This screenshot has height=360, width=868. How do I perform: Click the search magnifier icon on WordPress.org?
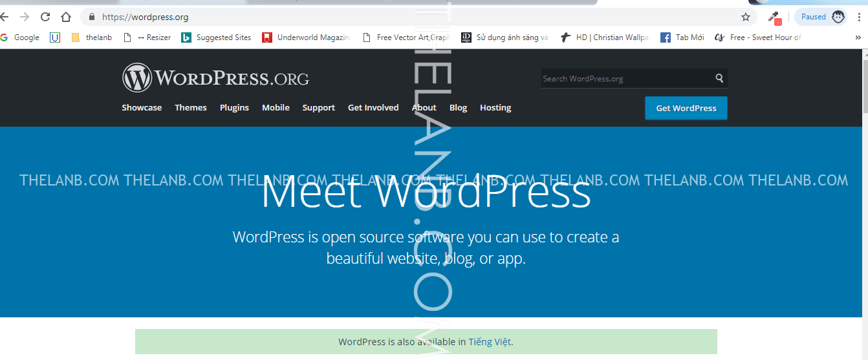719,78
